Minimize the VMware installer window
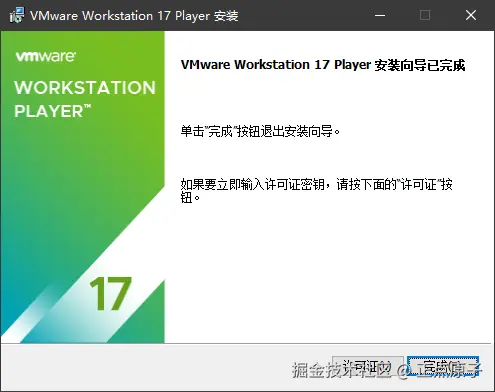The width and height of the screenshot is (495, 392). point(380,15)
